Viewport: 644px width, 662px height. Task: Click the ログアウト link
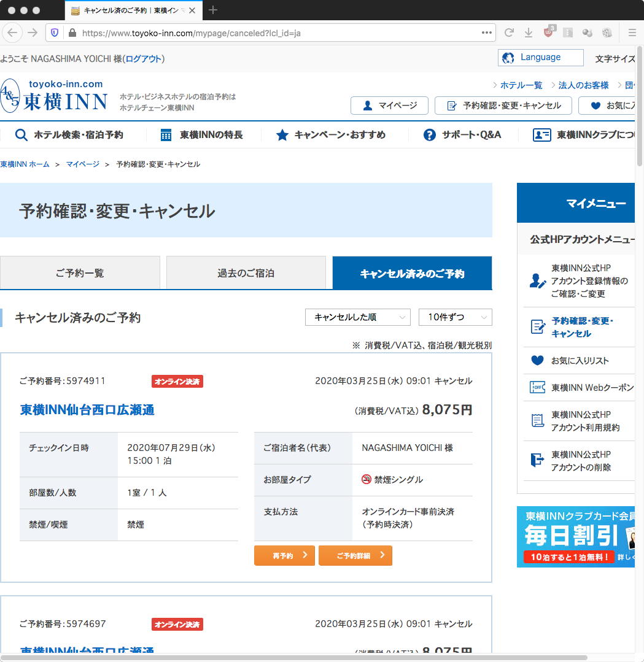point(144,59)
